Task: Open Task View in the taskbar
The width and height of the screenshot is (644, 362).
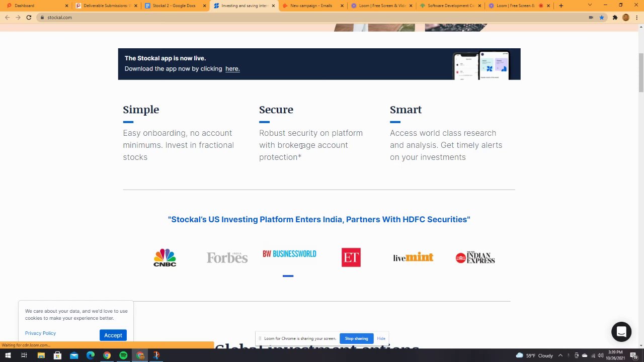Action: (x=24, y=355)
